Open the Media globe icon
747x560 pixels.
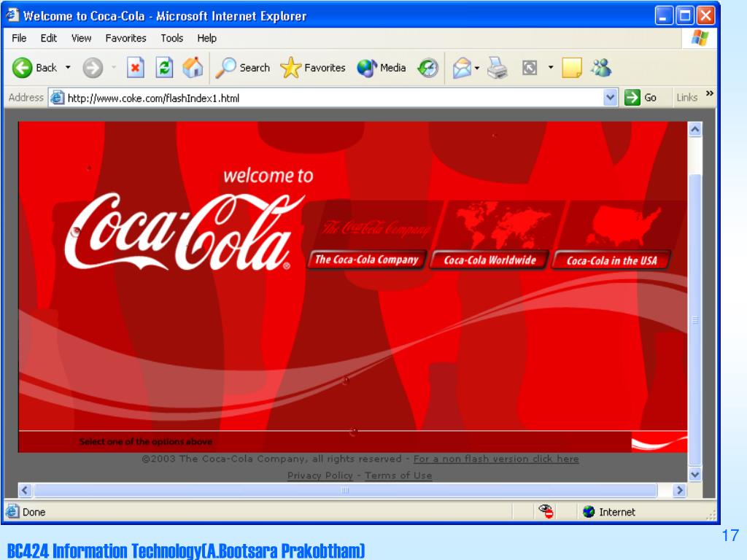pyautogui.click(x=367, y=68)
